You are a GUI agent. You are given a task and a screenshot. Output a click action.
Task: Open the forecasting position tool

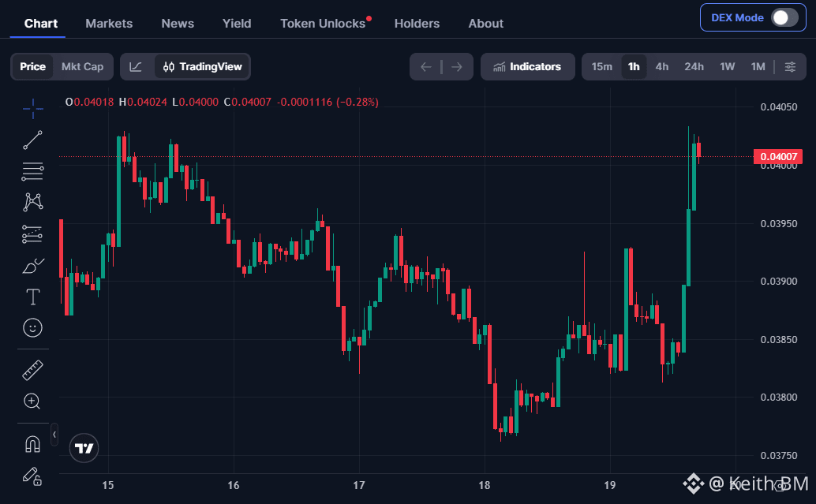[x=32, y=234]
